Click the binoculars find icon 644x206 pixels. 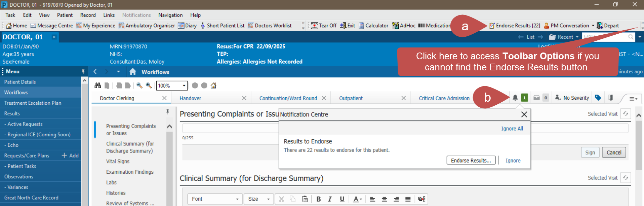point(97,85)
